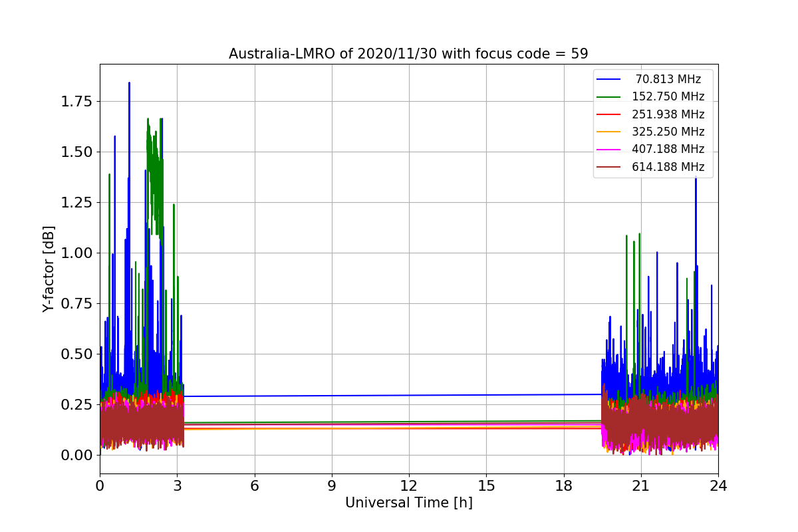
Task: Click the plot title mentioning Australia-LMRO
Action: pos(408,54)
